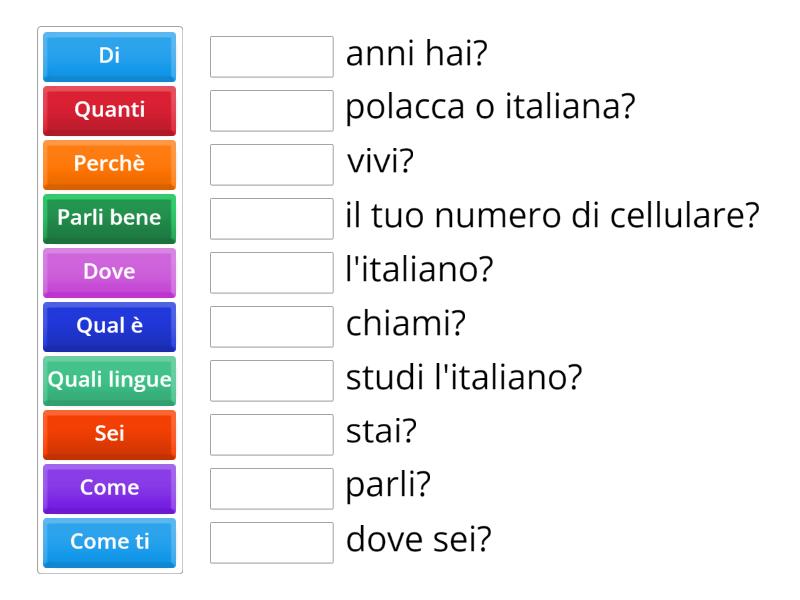Screen dimensions: 800x600
Task: Click the box next to 'l'italiano?'
Action: point(271,272)
